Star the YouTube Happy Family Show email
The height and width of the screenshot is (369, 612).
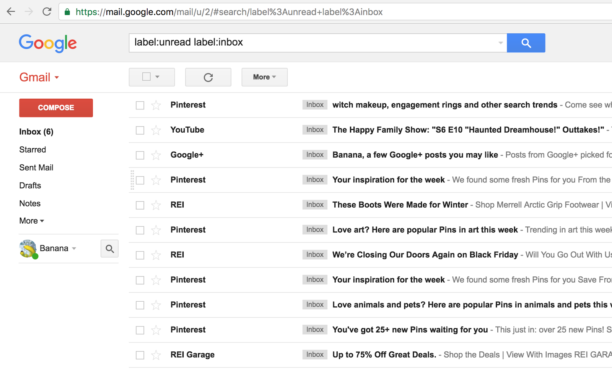point(156,130)
